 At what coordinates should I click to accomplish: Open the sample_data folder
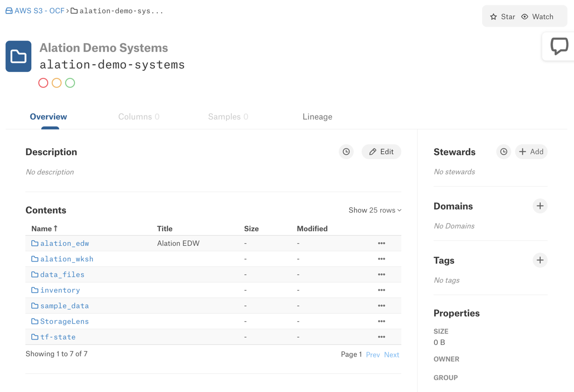coord(60,306)
